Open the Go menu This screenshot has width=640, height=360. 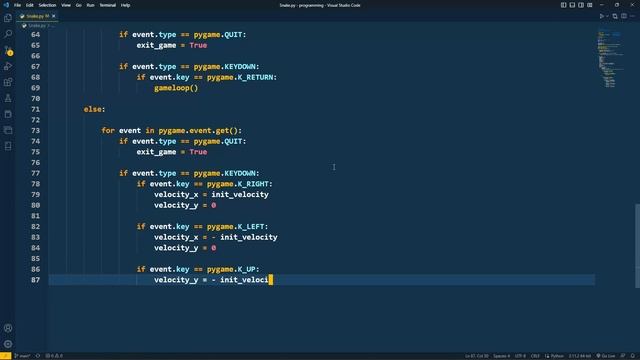pyautogui.click(x=78, y=5)
